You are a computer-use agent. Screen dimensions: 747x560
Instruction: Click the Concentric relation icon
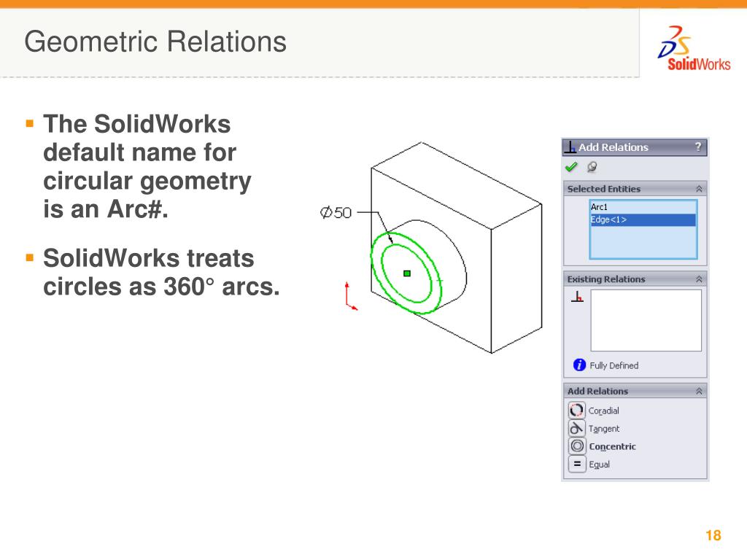[x=576, y=446]
